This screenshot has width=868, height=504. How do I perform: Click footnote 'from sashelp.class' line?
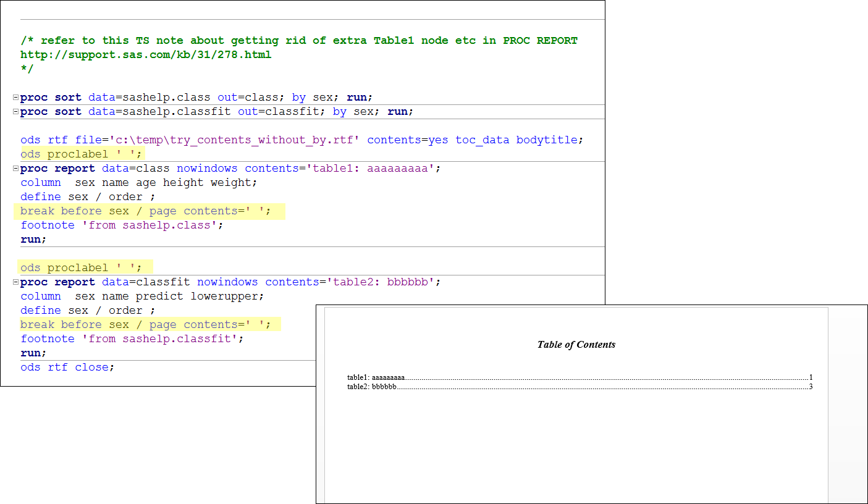click(x=122, y=225)
